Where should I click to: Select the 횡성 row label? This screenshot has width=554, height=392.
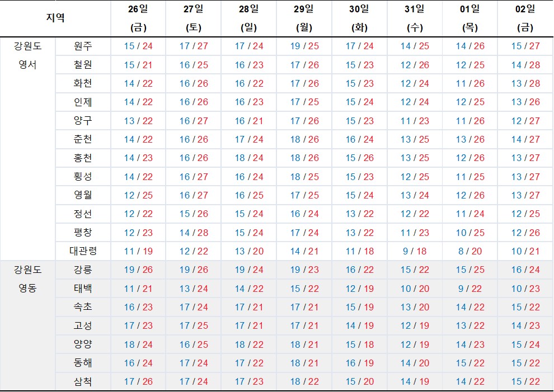point(83,177)
